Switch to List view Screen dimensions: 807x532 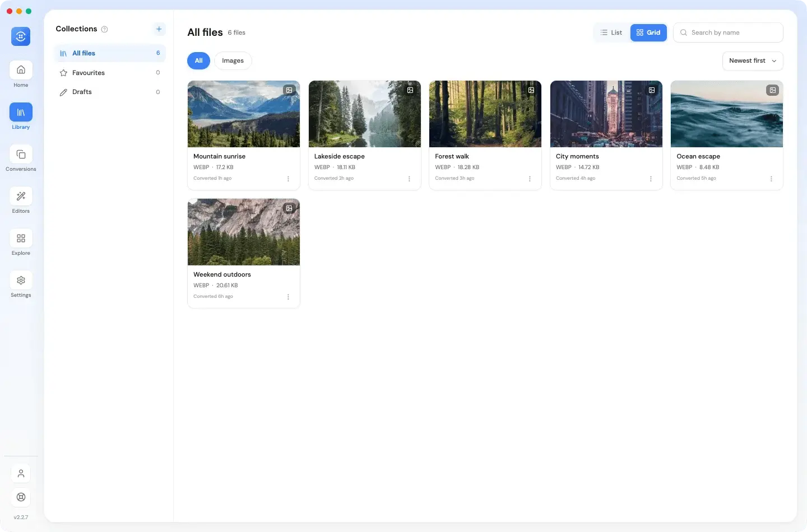pos(611,32)
